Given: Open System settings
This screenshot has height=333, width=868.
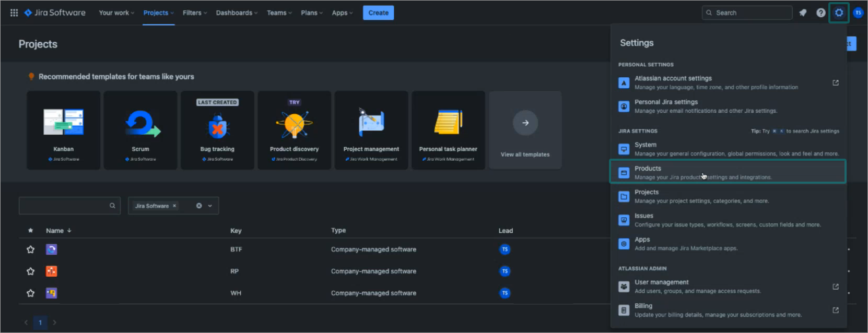Looking at the screenshot, I should (x=728, y=149).
